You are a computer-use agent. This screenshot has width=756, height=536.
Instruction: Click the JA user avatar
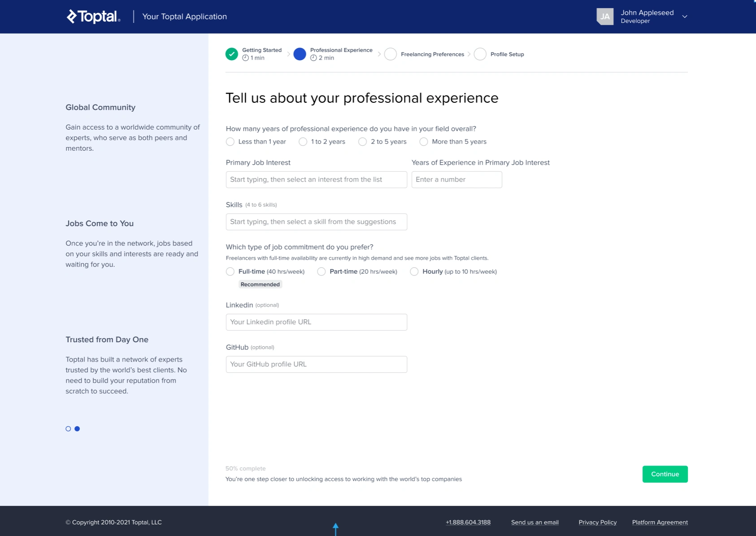[x=604, y=17]
